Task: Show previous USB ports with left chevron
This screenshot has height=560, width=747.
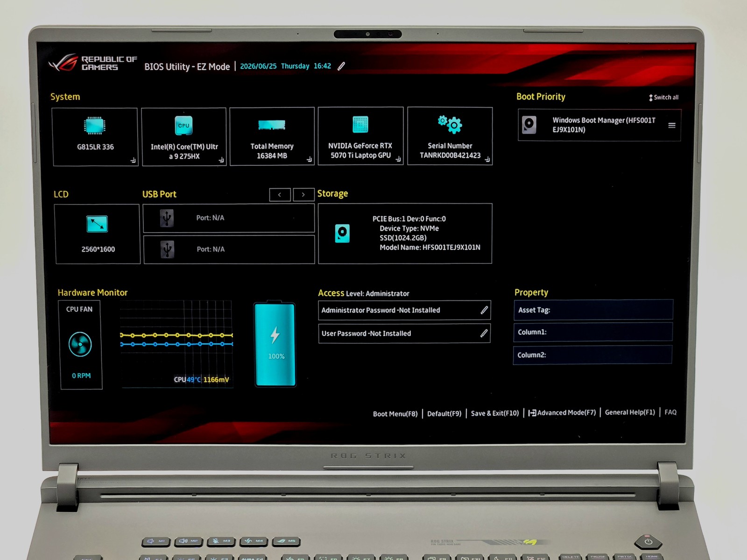Action: tap(280, 195)
